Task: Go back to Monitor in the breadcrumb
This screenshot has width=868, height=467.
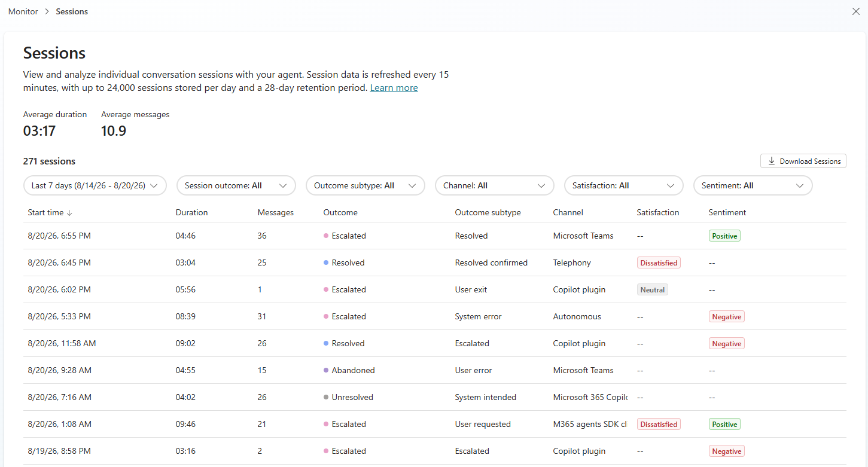Action: [x=23, y=11]
